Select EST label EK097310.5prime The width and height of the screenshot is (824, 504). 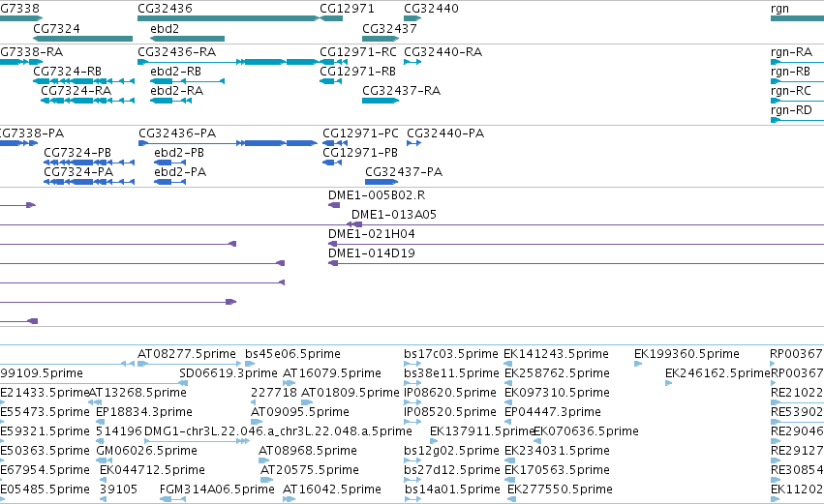[557, 393]
